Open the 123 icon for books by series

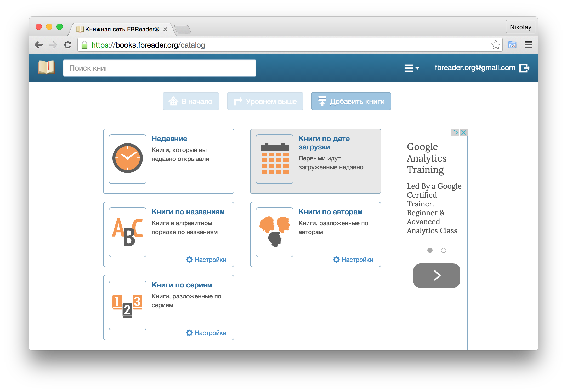pos(128,305)
